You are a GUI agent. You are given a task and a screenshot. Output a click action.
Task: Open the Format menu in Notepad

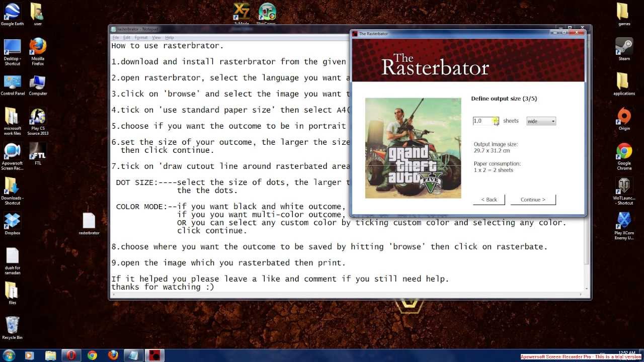(x=141, y=38)
